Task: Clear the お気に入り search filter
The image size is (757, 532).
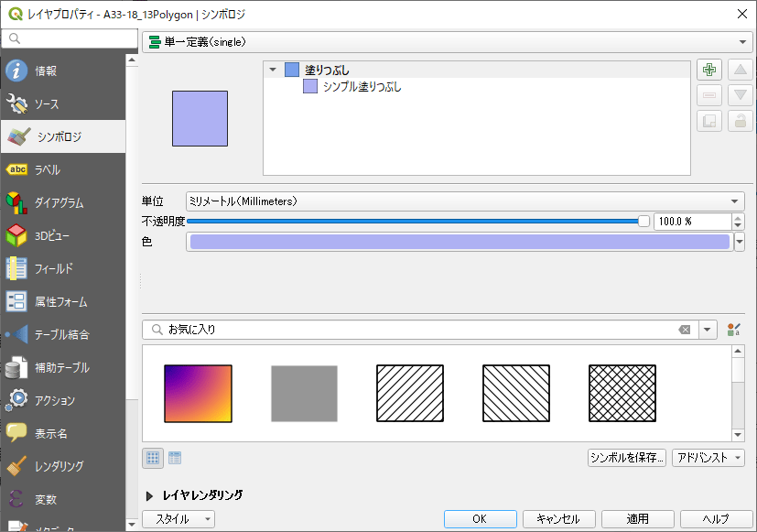Action: pyautogui.click(x=685, y=330)
